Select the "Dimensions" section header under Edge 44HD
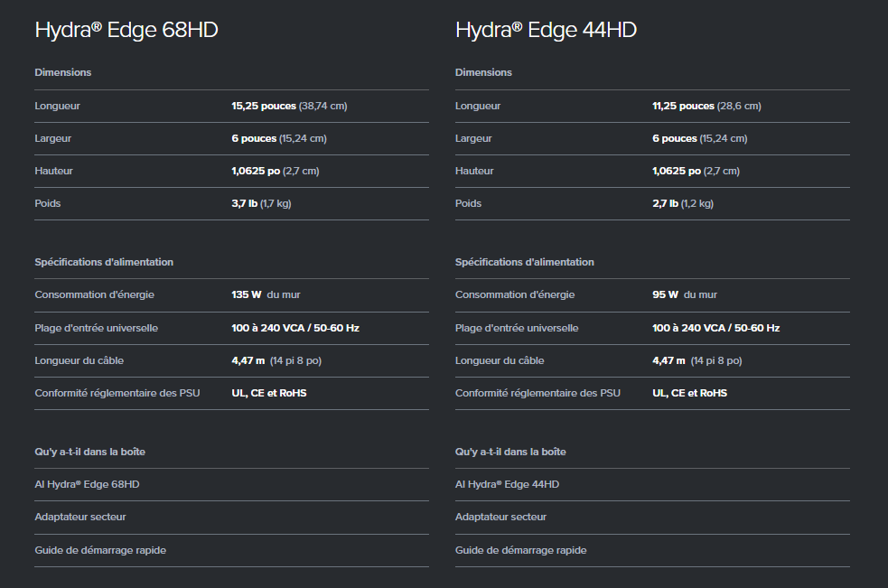This screenshot has height=588, width=888. 483,72
